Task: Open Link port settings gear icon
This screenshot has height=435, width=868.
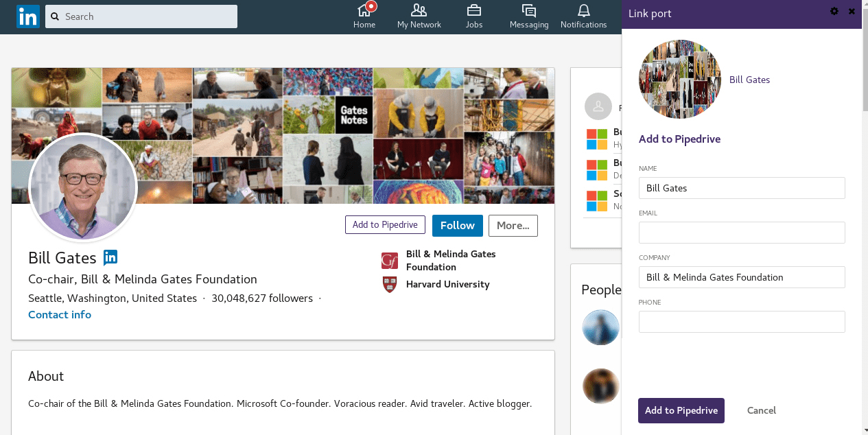Action: click(834, 11)
